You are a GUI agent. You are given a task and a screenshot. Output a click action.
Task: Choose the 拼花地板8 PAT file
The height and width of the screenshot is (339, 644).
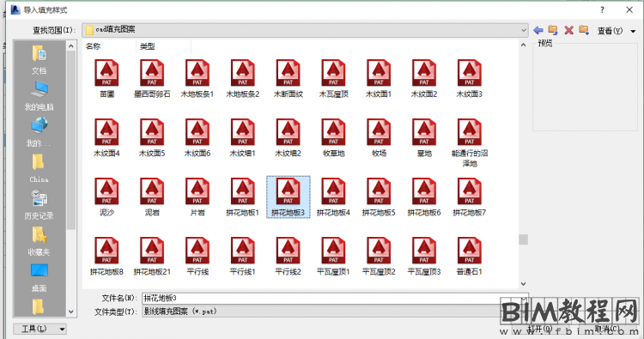click(106, 256)
